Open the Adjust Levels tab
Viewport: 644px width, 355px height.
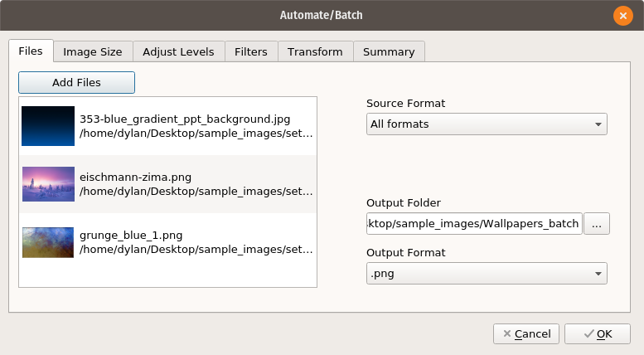pyautogui.click(x=179, y=51)
